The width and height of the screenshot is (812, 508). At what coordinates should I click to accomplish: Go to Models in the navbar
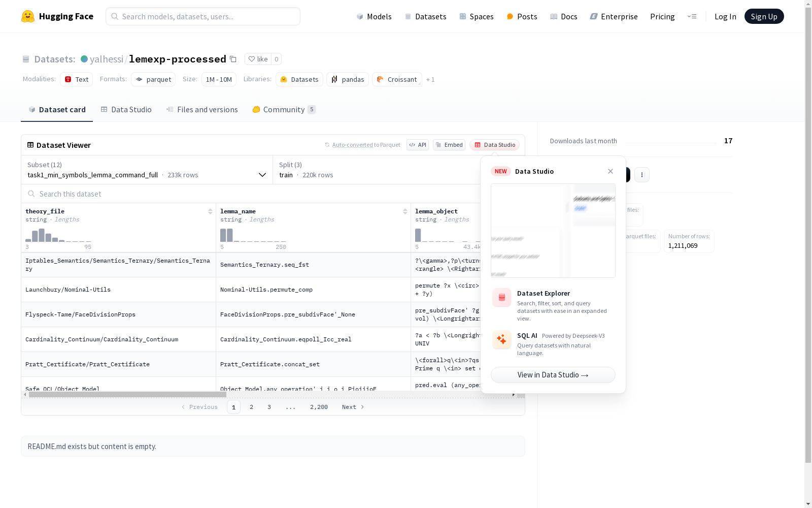[x=374, y=16]
